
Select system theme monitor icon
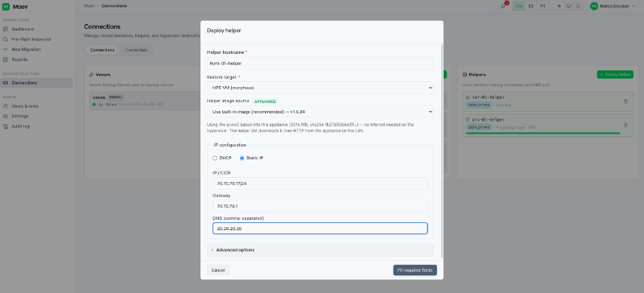[568, 6]
